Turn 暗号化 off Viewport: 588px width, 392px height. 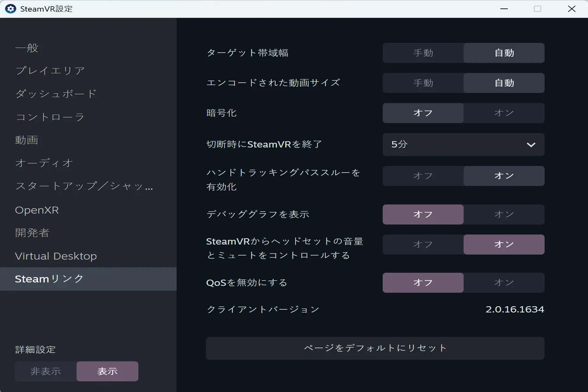click(x=423, y=113)
